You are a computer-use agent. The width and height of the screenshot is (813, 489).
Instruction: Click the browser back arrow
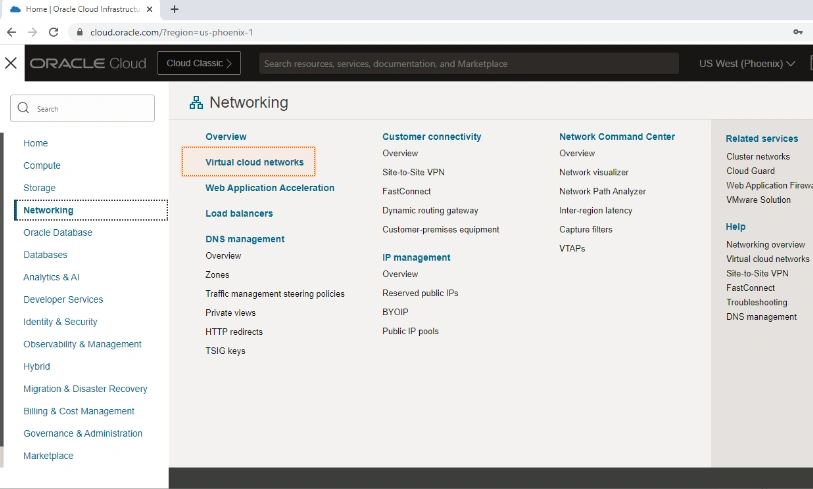11,32
